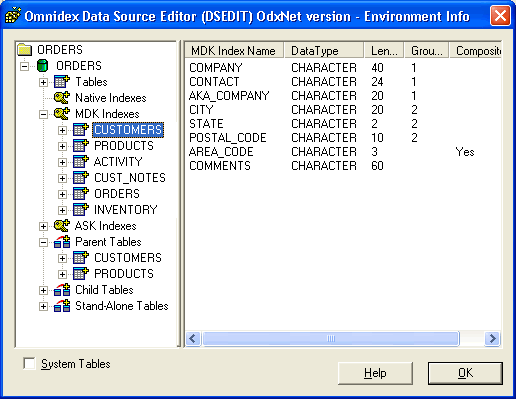Expand PRODUCTS under MDK Indexes
Viewport: 516px width, 399px height.
tap(62, 146)
